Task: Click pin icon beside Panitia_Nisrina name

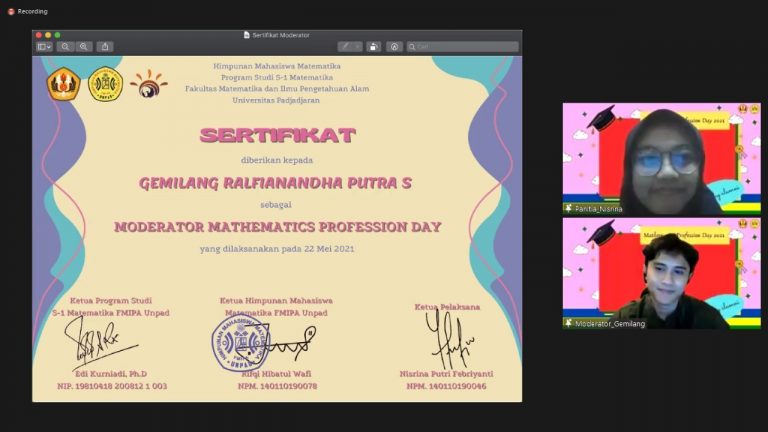Action: 568,208
